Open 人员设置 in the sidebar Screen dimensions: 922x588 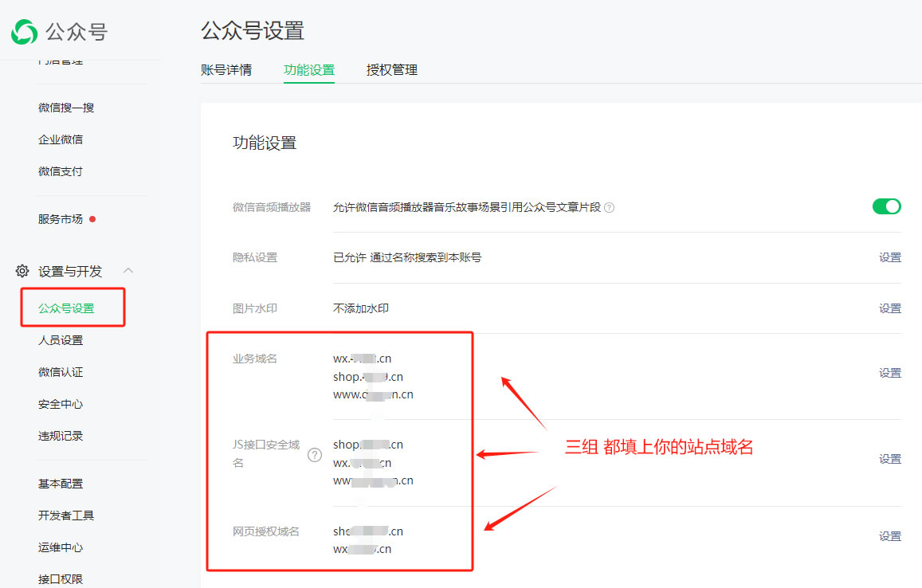[61, 340]
